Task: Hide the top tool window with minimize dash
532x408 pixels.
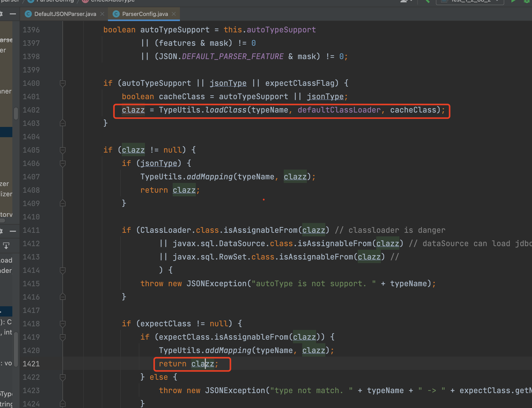Action: point(13,14)
